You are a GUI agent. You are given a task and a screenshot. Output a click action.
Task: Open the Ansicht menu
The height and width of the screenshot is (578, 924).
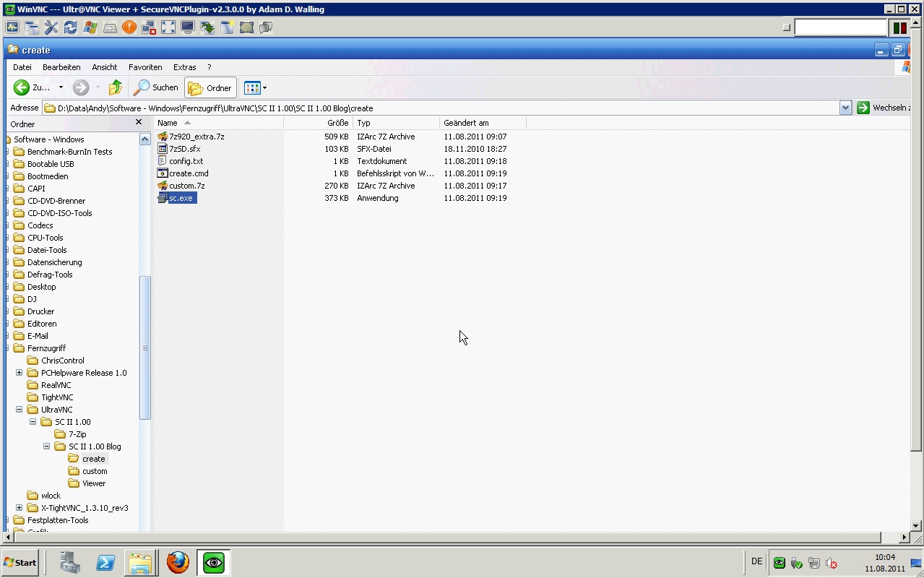coord(105,67)
